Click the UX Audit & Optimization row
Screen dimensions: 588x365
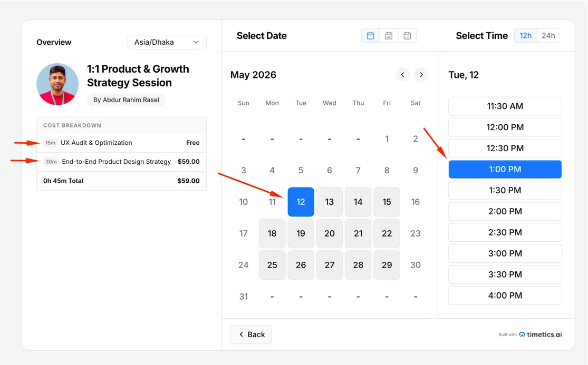[x=121, y=143]
